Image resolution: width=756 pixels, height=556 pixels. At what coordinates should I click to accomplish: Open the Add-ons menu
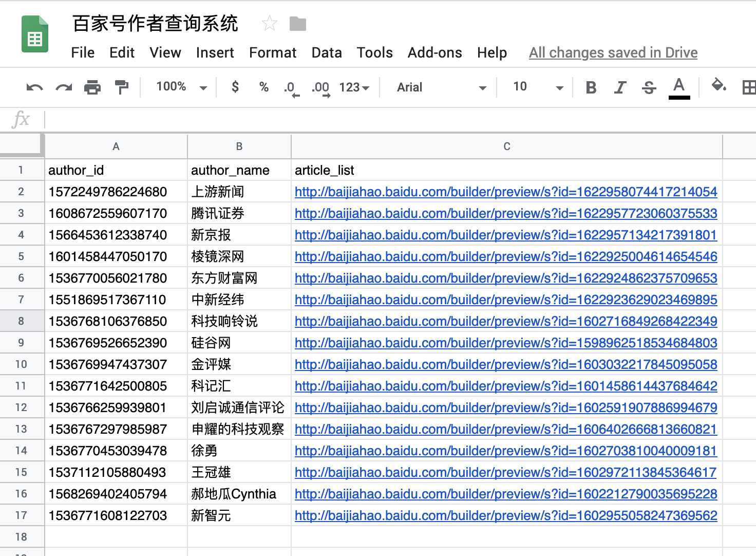click(x=434, y=52)
